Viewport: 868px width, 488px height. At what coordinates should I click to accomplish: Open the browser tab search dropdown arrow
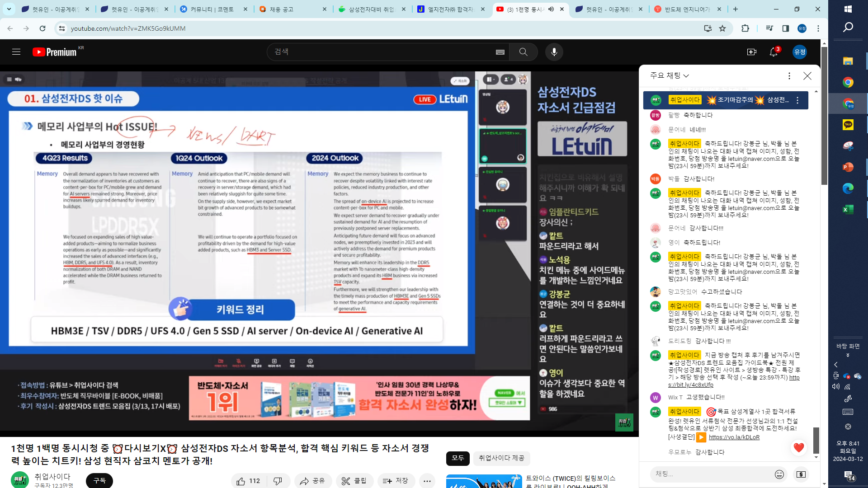[x=9, y=9]
